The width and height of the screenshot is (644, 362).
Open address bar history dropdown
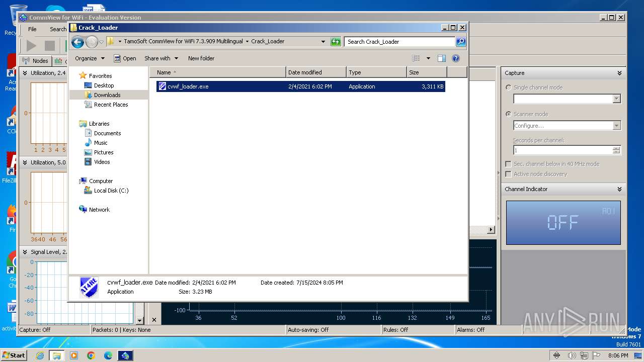coord(323,42)
